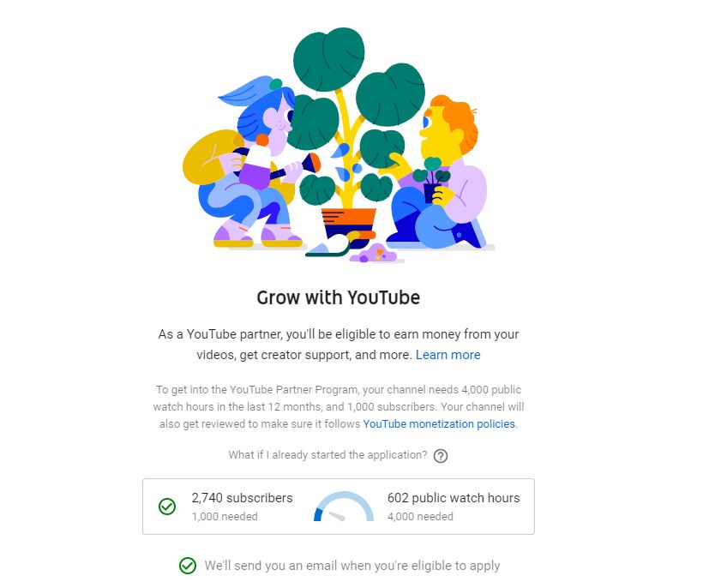
Task: Click the watch hours gauge meter
Action: point(344,507)
